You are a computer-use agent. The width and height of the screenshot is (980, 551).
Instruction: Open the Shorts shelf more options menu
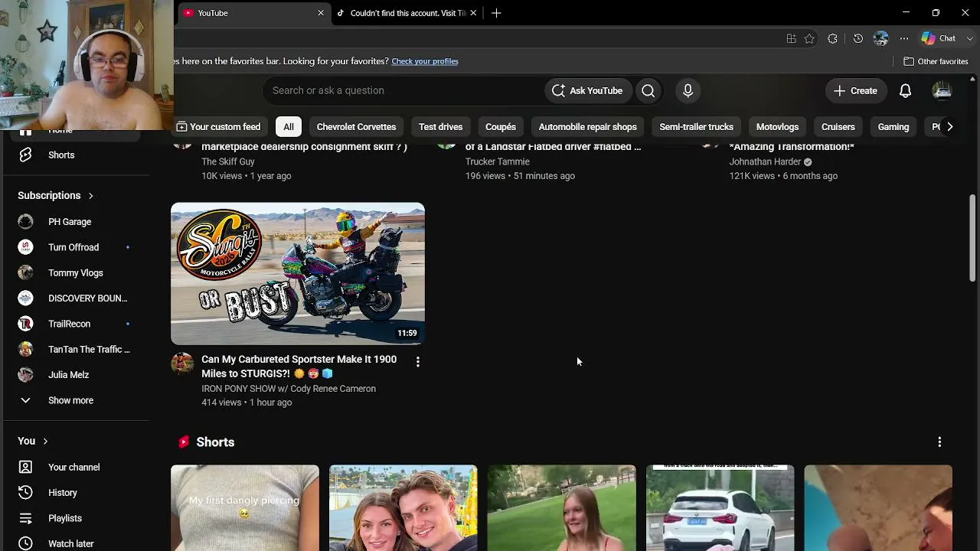click(x=939, y=442)
